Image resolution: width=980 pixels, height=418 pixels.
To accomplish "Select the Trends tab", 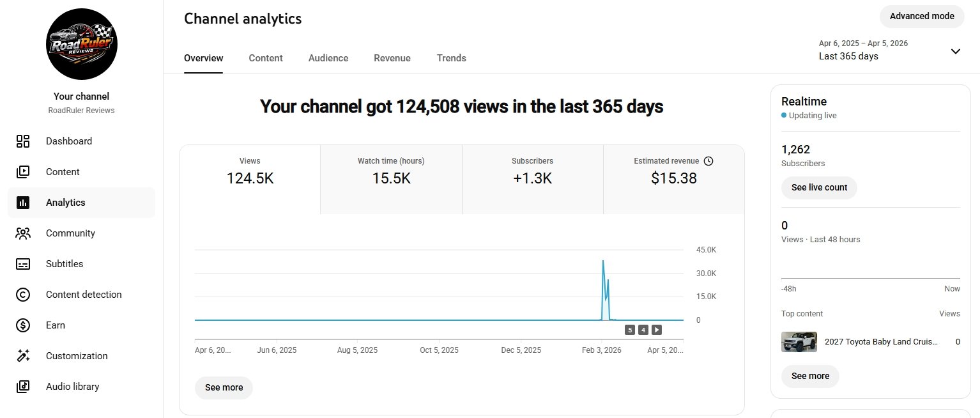I will (x=451, y=58).
